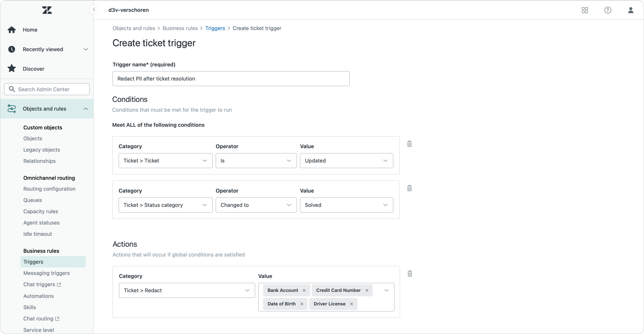The width and height of the screenshot is (644, 334).
Task: Click the Trigger name input field
Action: (231, 79)
